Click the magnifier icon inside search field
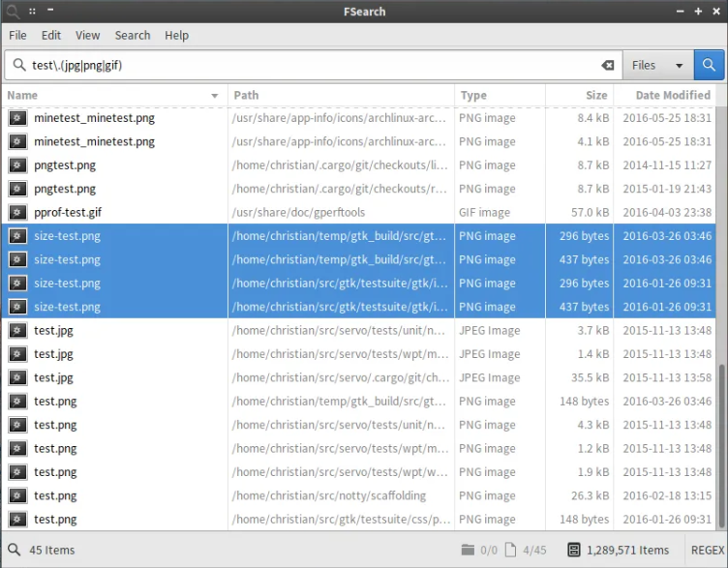This screenshot has width=728, height=568. [19, 65]
